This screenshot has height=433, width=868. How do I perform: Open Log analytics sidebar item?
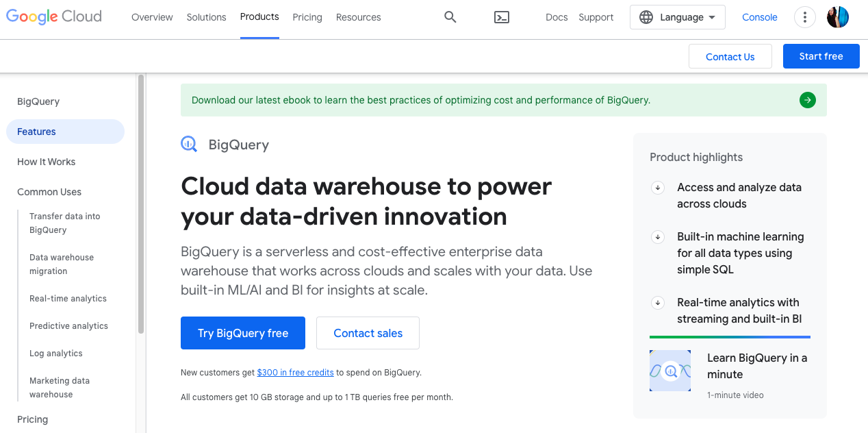[x=56, y=354]
